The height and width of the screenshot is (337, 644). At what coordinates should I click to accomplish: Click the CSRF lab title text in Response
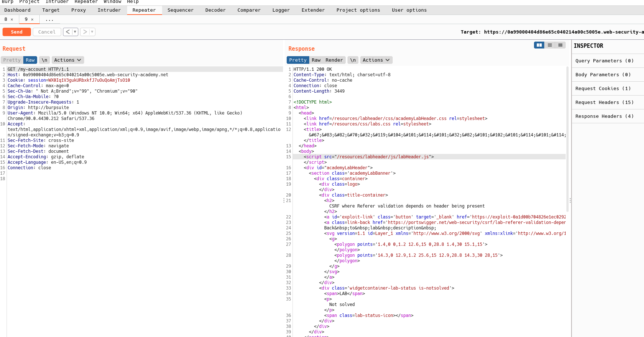(407, 206)
